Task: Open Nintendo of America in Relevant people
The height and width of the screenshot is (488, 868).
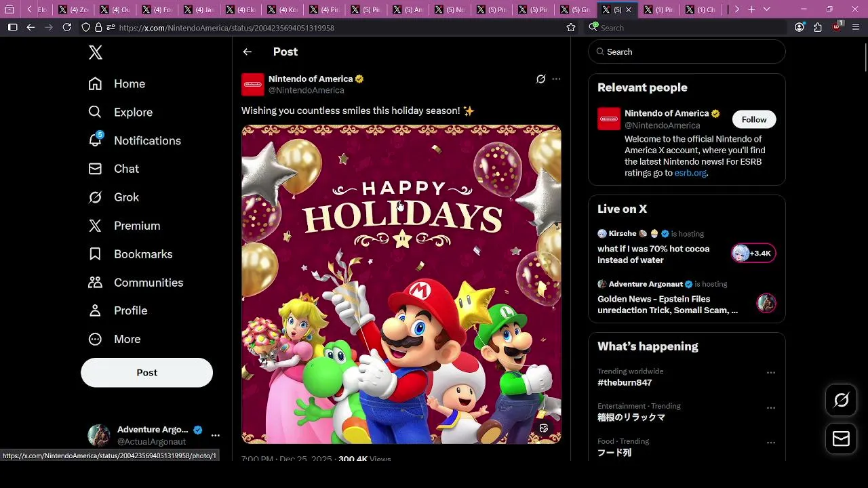Action: pos(667,114)
